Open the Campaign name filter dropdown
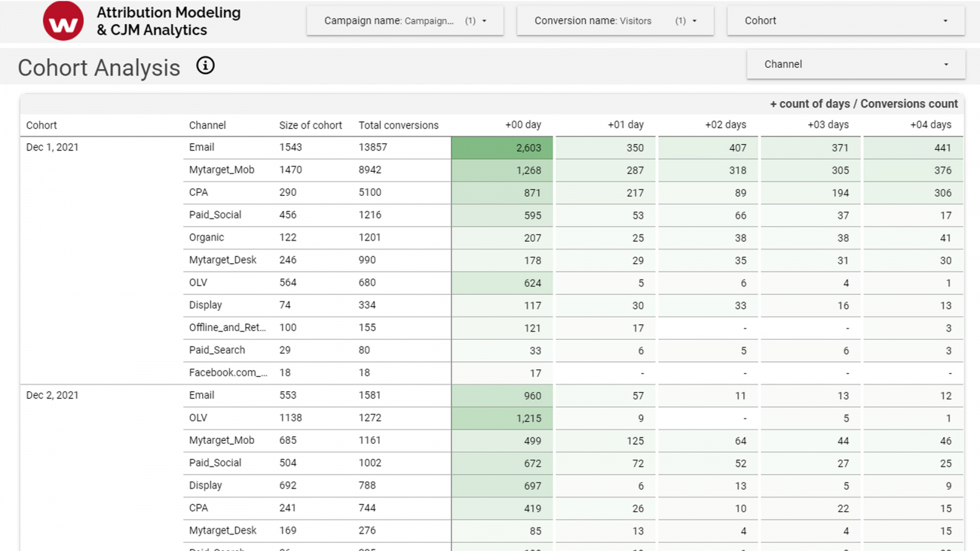The width and height of the screenshot is (980, 551). pyautogui.click(x=405, y=21)
